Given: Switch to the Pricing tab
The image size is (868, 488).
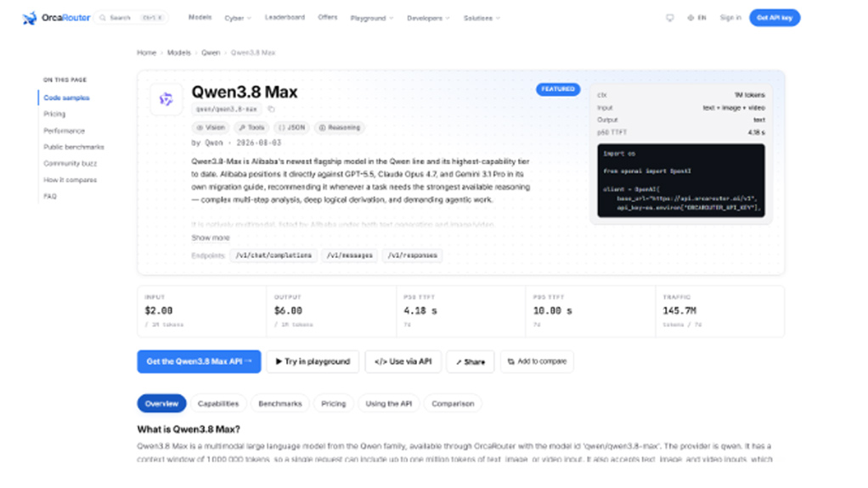Looking at the screenshot, I should coord(333,403).
